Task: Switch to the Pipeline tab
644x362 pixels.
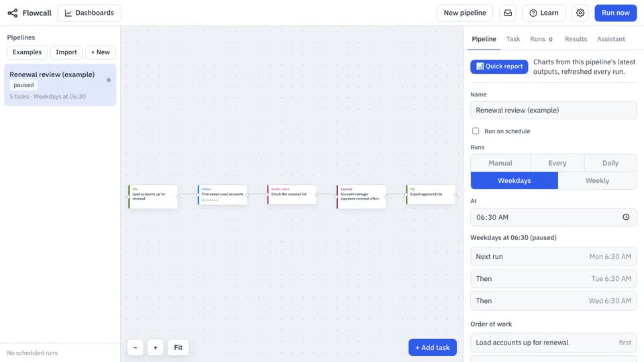Action: pyautogui.click(x=484, y=39)
